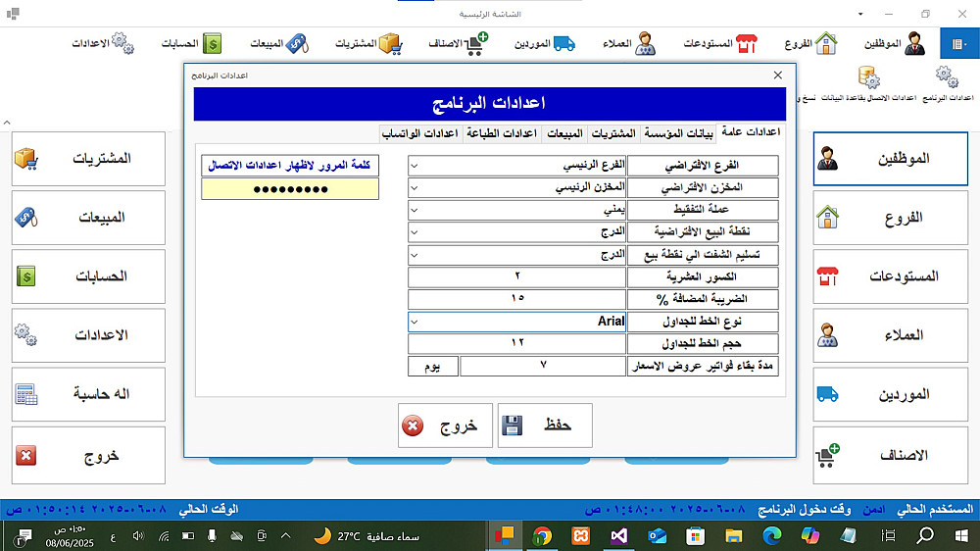Switch to بيانات المؤسسة tab

678,133
